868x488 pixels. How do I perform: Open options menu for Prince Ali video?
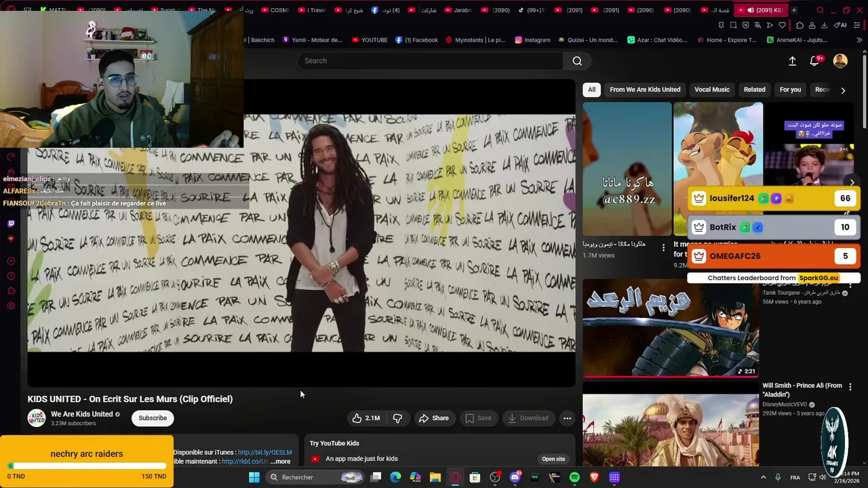coord(850,387)
